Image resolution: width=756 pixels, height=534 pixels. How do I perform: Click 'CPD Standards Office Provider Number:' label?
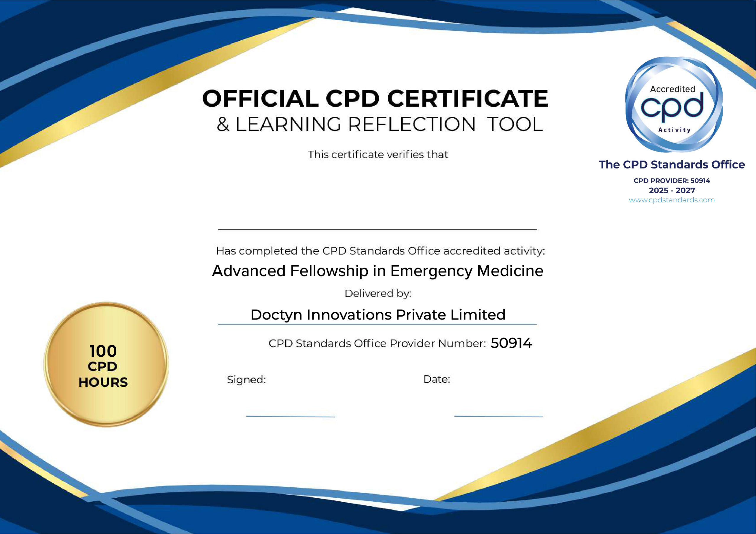point(377,343)
